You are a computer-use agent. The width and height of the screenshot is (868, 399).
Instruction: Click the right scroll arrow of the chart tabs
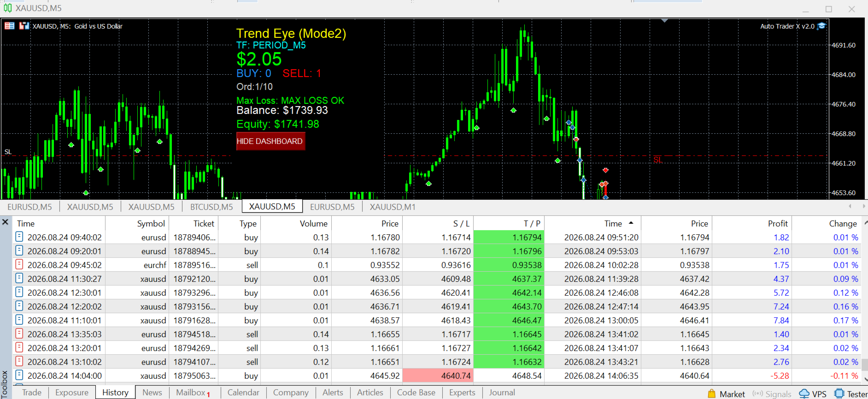(x=864, y=206)
